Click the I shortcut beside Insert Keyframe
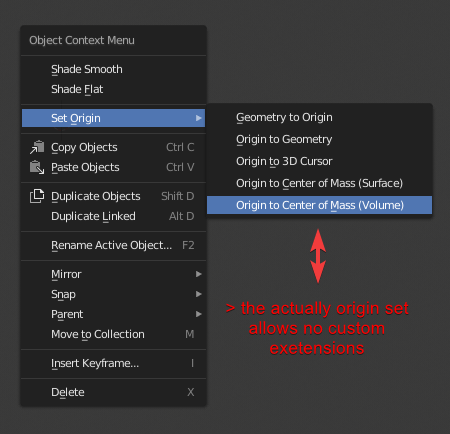450x434 pixels. (x=192, y=363)
